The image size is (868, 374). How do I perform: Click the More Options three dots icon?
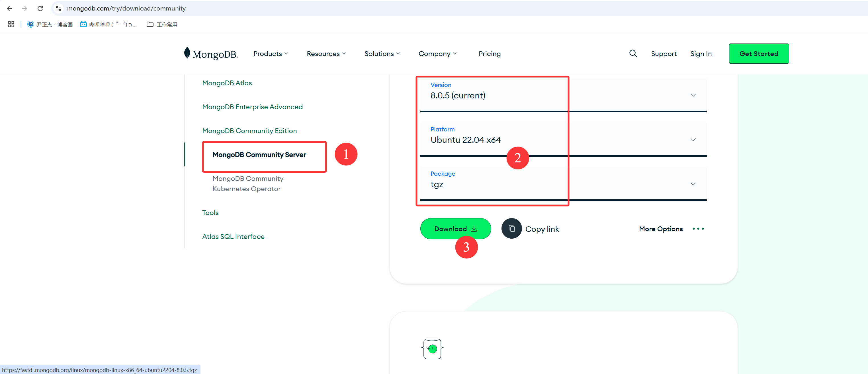[698, 229]
